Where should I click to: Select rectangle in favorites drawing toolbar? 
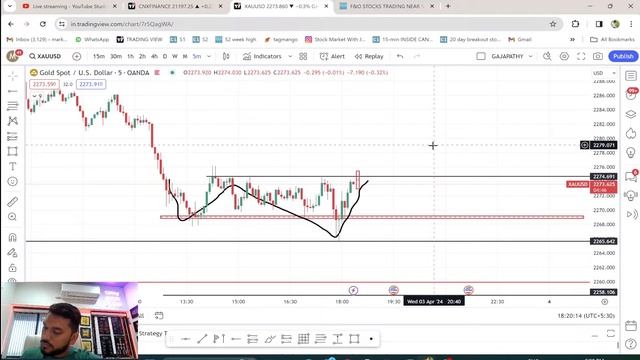pyautogui.click(x=354, y=339)
